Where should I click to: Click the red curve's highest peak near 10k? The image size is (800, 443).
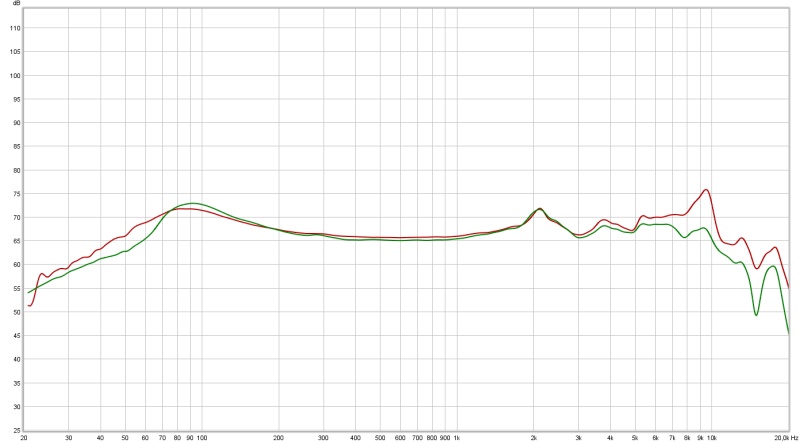click(706, 189)
